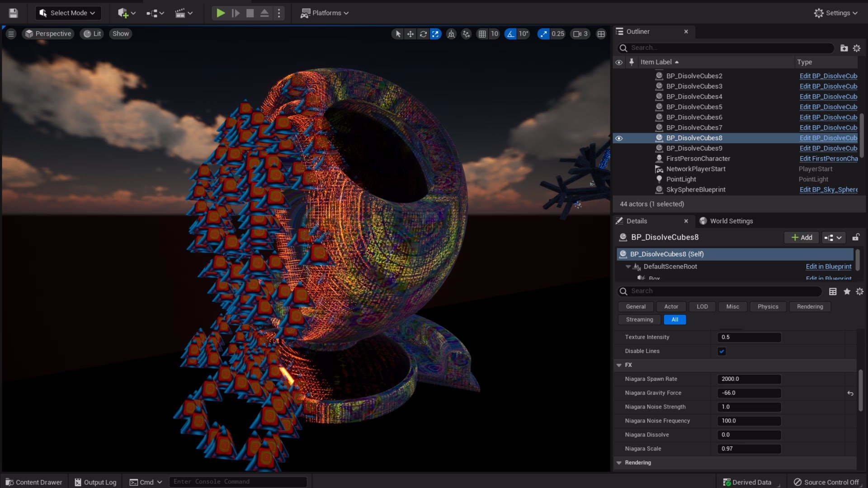Screen dimensions: 868x488
Task: Select the Pause playback control
Action: [x=236, y=13]
